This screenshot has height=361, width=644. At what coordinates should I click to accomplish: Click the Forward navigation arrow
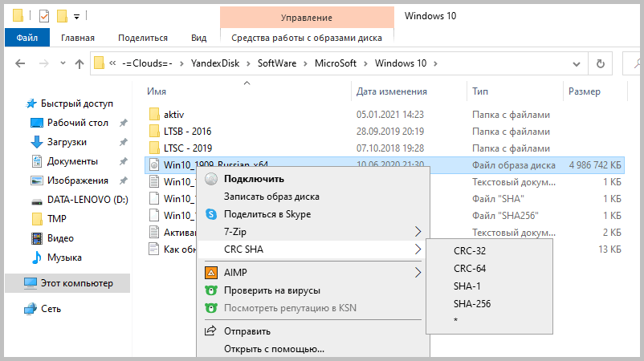[43, 63]
